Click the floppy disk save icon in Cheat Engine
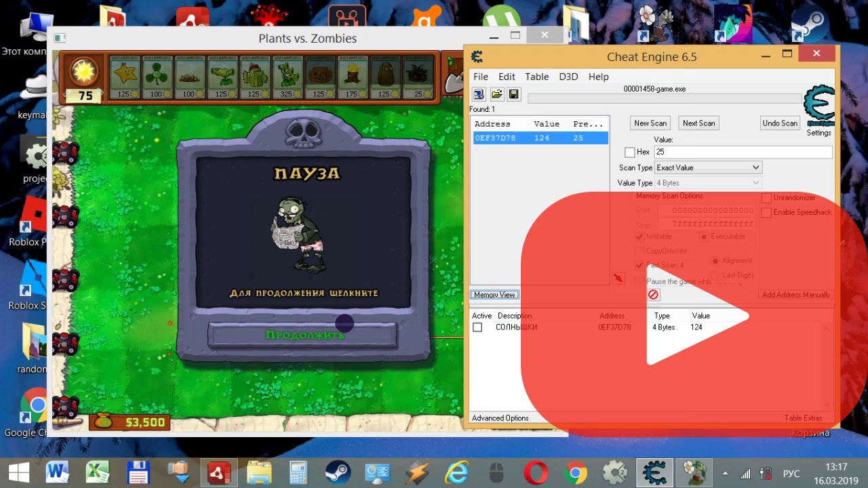Screen dimensions: 868x488 [x=513, y=94]
